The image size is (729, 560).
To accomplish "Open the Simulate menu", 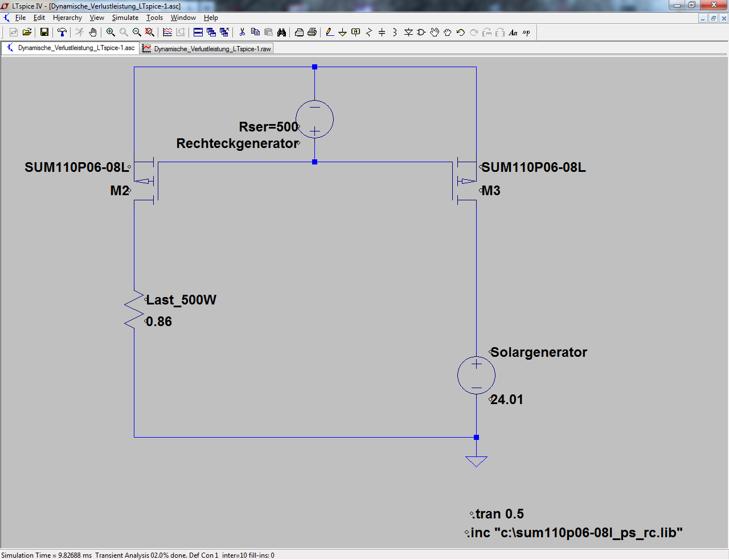I will tap(125, 18).
